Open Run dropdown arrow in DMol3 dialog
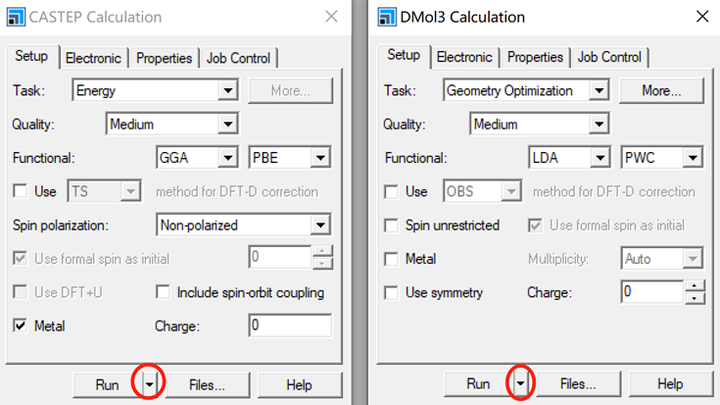 point(521,384)
